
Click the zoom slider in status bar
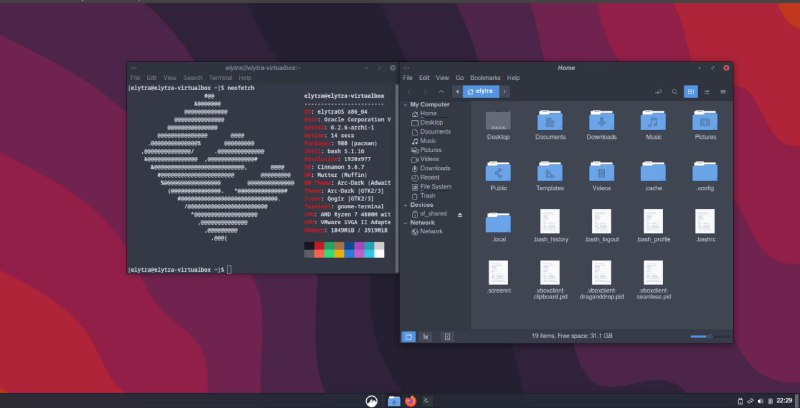(709, 337)
